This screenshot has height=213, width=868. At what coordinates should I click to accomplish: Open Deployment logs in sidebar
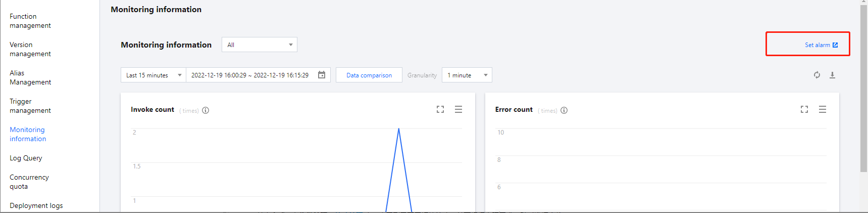tap(36, 205)
